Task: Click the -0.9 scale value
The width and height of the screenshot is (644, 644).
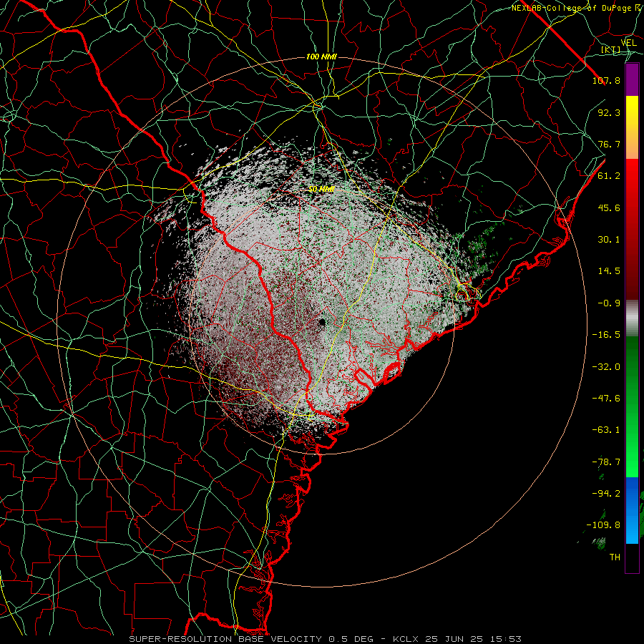Action: 609,303
